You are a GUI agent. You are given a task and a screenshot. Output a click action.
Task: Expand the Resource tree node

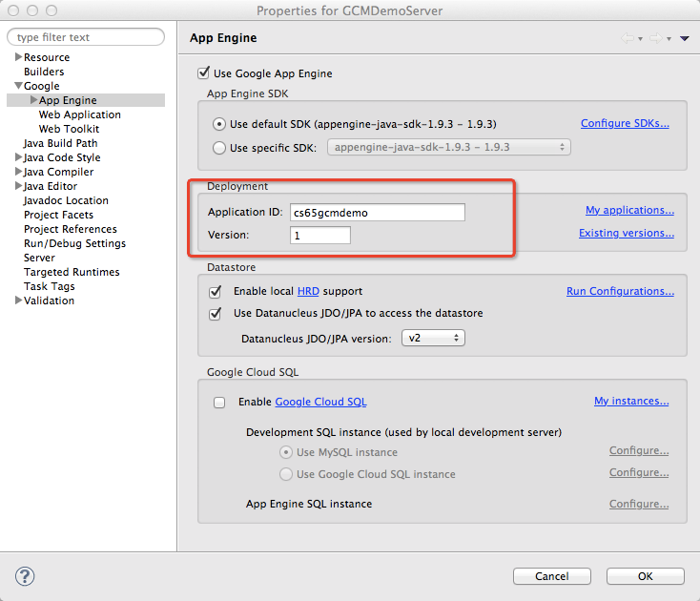(18, 57)
